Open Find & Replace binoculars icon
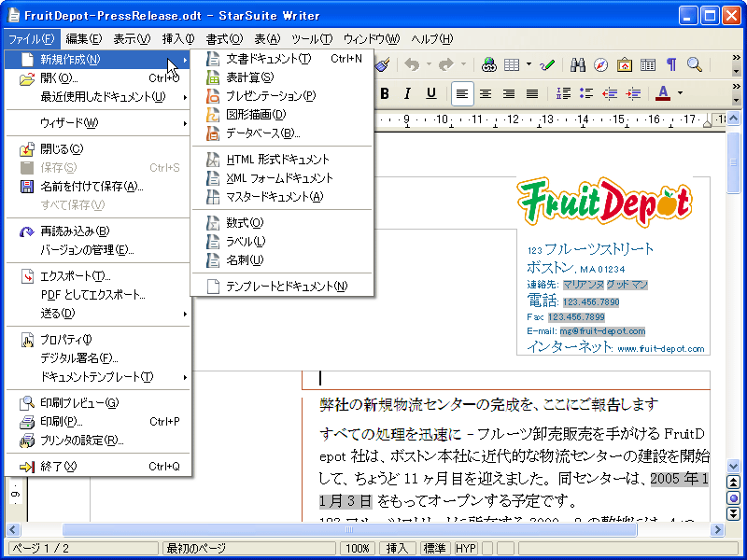 (578, 64)
